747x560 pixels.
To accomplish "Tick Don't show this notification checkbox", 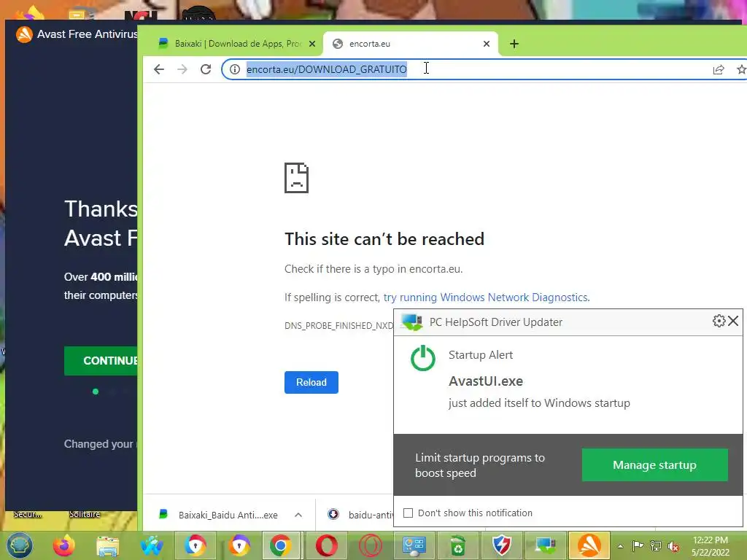I will pos(408,513).
